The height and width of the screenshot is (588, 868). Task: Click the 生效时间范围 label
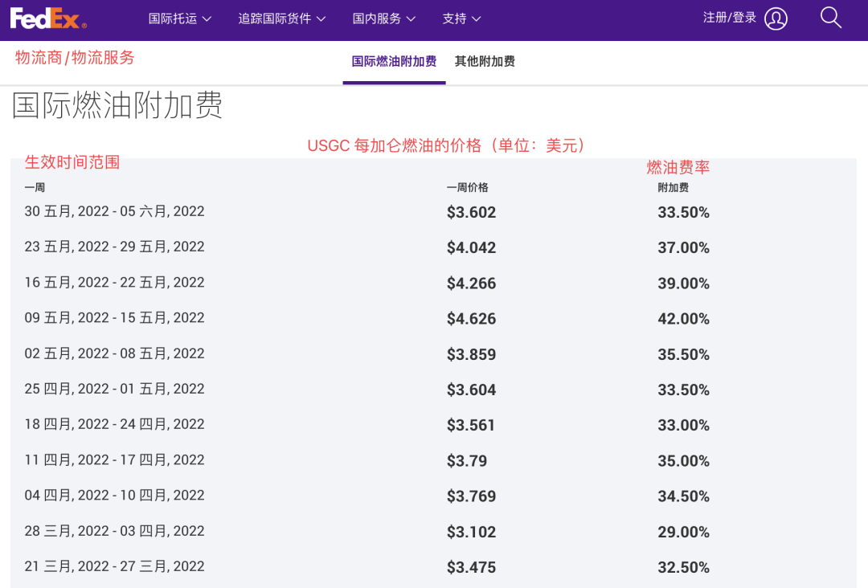click(x=72, y=161)
